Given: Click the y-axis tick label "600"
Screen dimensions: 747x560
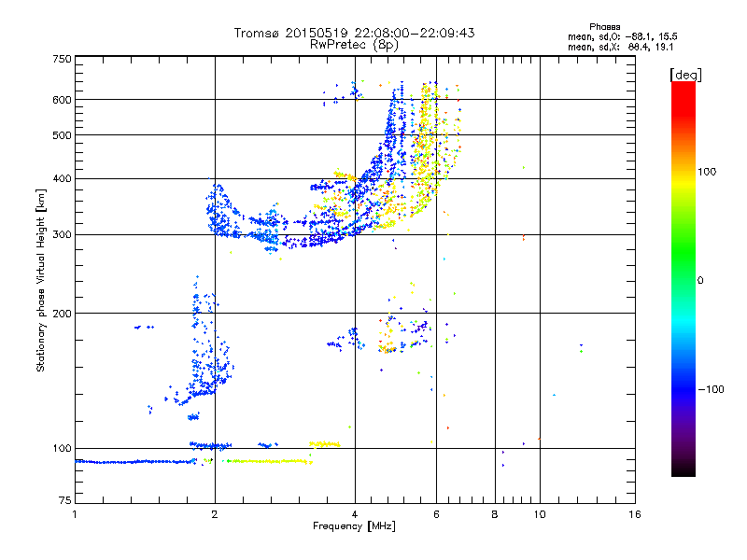Looking at the screenshot, I should (x=62, y=100).
